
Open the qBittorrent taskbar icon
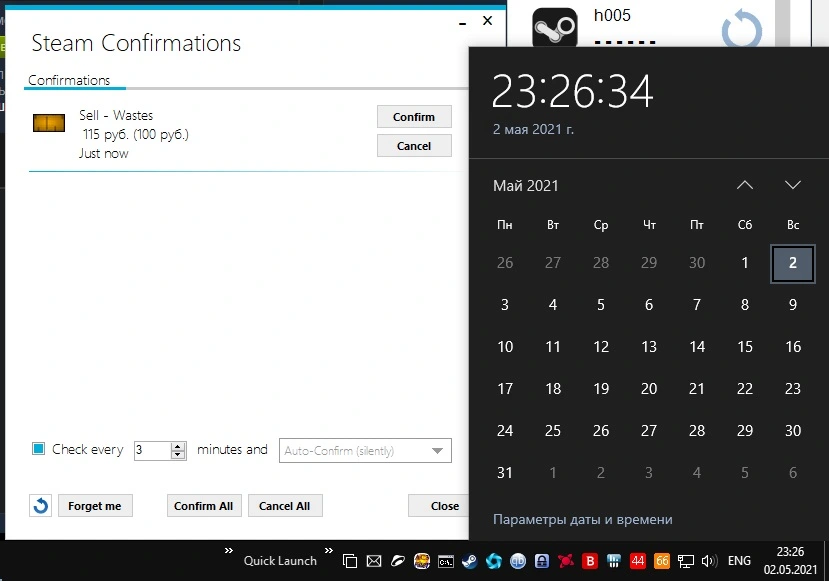(x=518, y=561)
